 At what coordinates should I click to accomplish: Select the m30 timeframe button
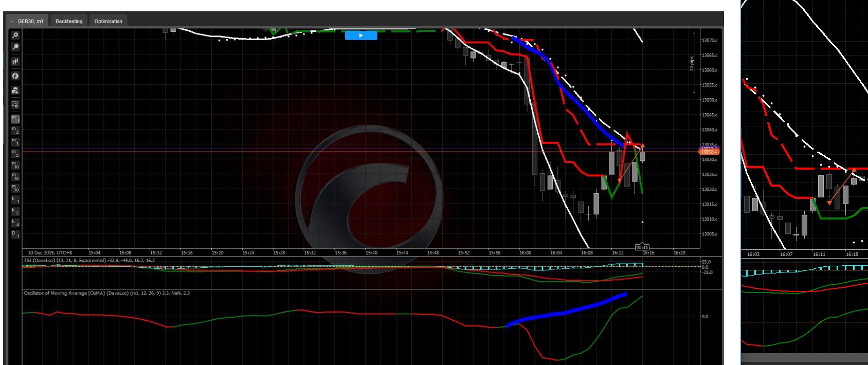(15, 188)
